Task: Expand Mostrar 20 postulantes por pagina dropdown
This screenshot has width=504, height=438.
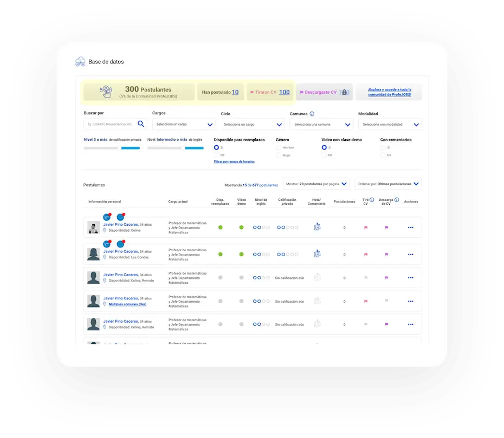Action: (316, 184)
